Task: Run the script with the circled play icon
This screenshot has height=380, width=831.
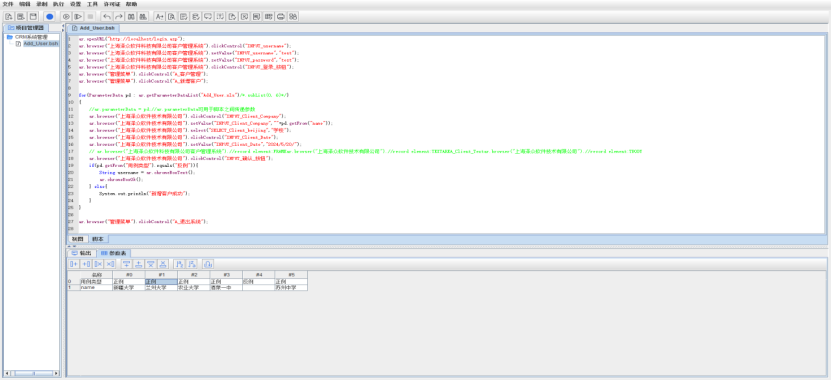Action: click(66, 16)
